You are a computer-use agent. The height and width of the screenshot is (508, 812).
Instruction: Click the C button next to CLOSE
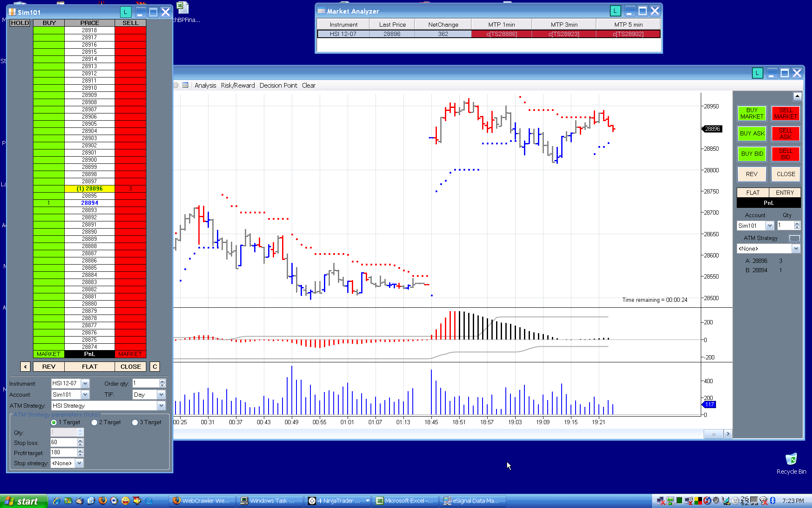tap(155, 367)
